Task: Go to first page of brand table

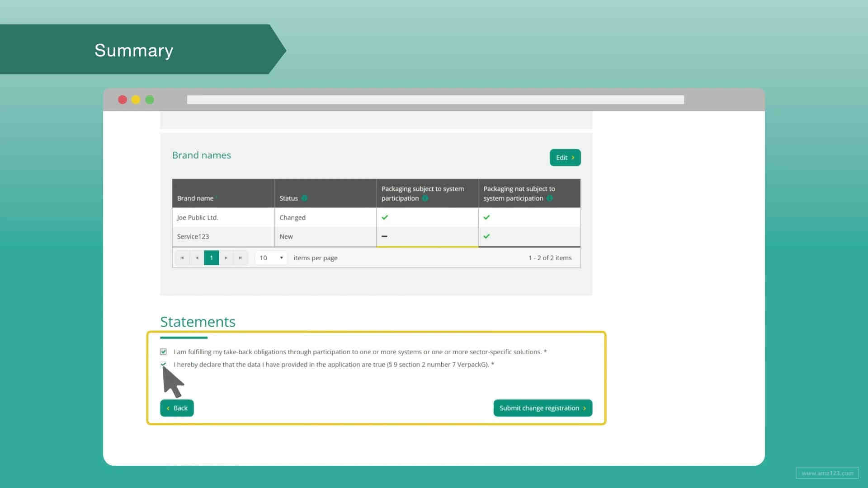Action: click(182, 258)
